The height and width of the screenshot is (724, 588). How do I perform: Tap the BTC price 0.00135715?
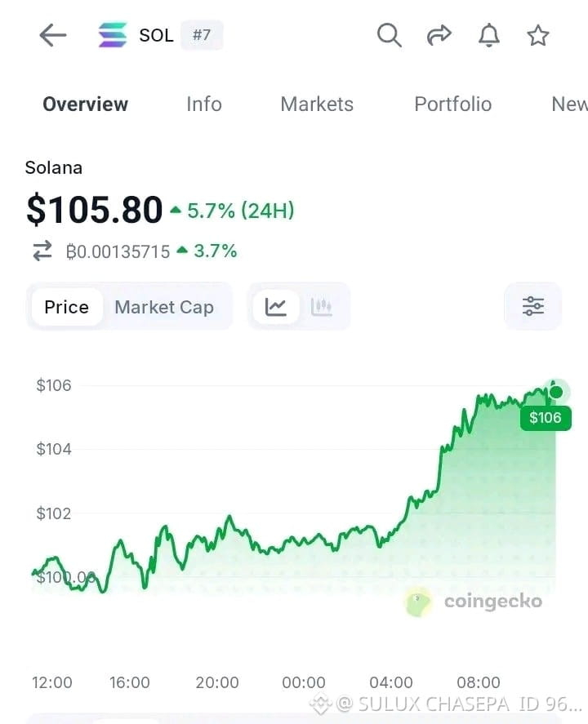[x=118, y=251]
